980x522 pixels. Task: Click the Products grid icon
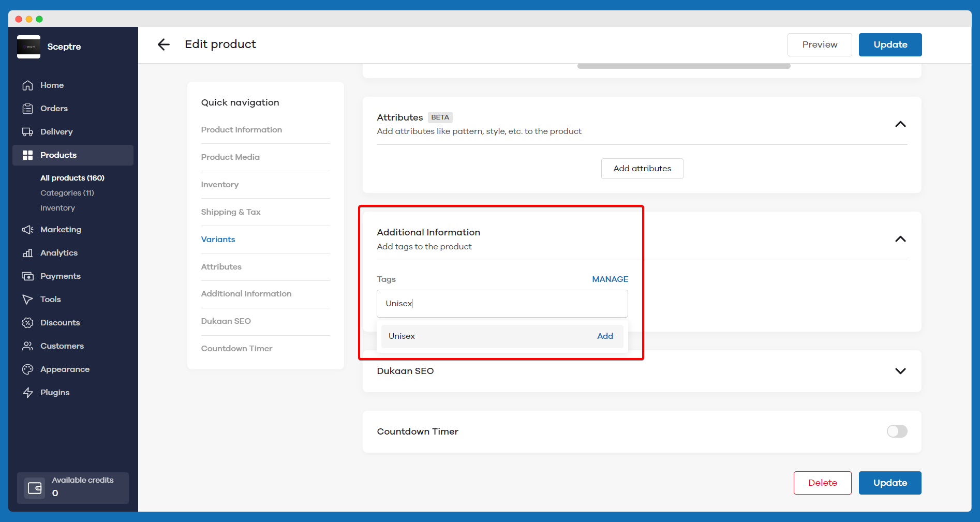(27, 155)
